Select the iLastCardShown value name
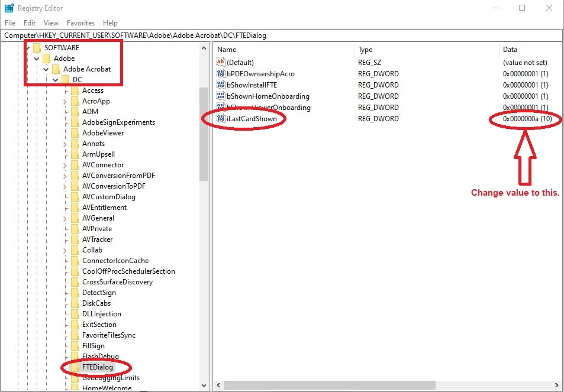Image resolution: width=564 pixels, height=392 pixels. click(x=252, y=119)
